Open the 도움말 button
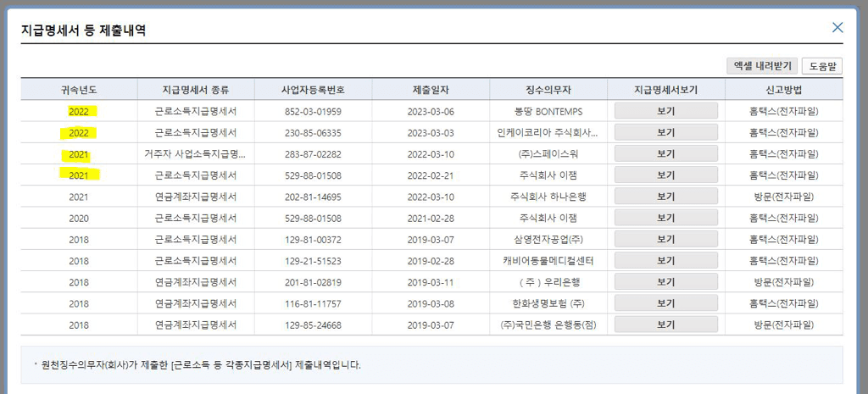 (x=822, y=66)
